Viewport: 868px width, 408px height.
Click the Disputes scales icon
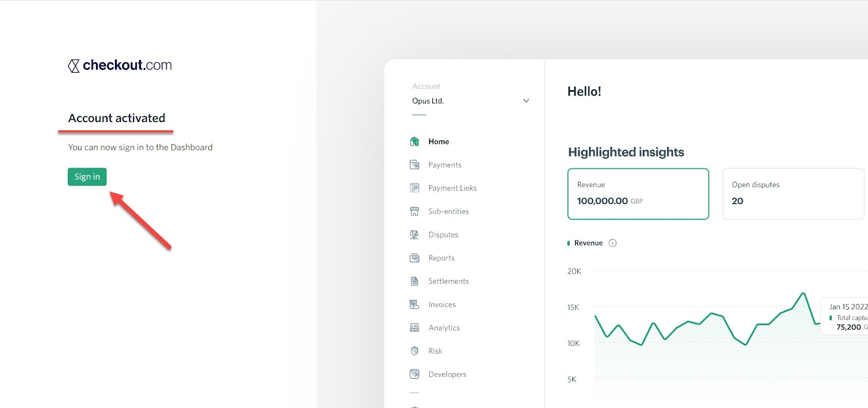click(414, 235)
